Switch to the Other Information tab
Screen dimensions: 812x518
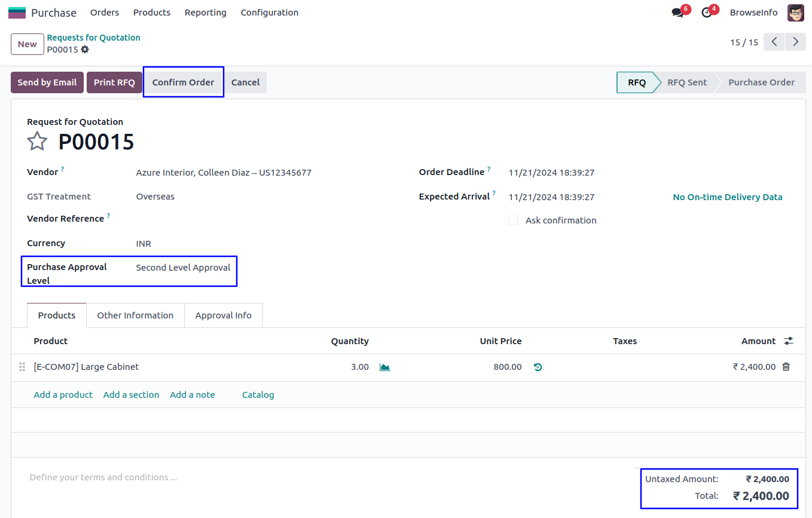(x=135, y=315)
